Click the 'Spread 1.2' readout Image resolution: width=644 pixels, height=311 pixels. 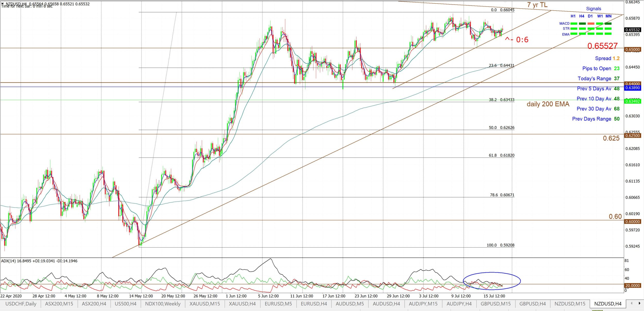pos(607,59)
